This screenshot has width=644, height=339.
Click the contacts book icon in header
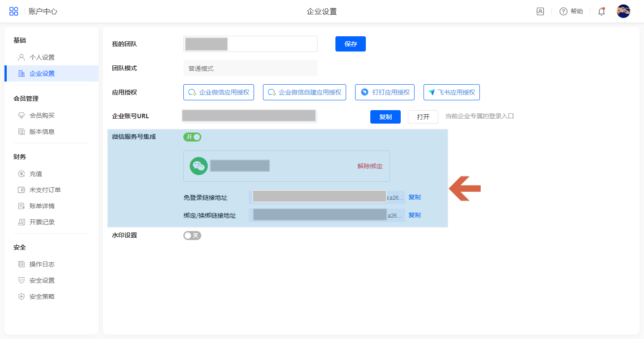540,12
